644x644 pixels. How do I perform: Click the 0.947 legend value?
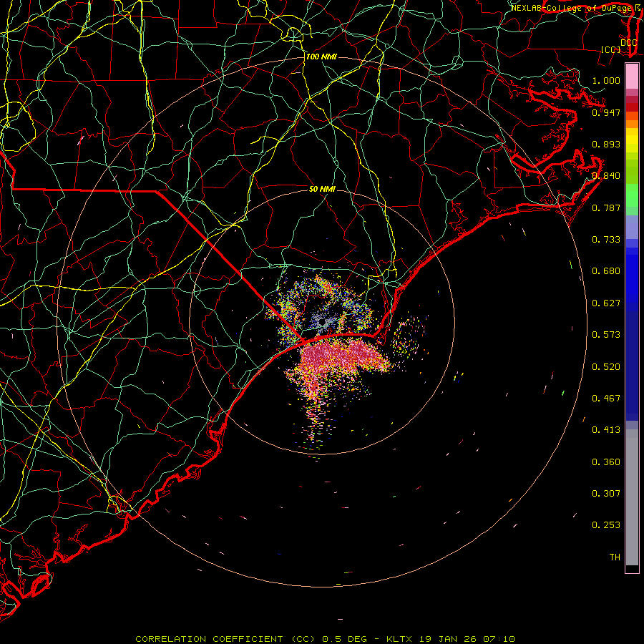[x=606, y=112]
